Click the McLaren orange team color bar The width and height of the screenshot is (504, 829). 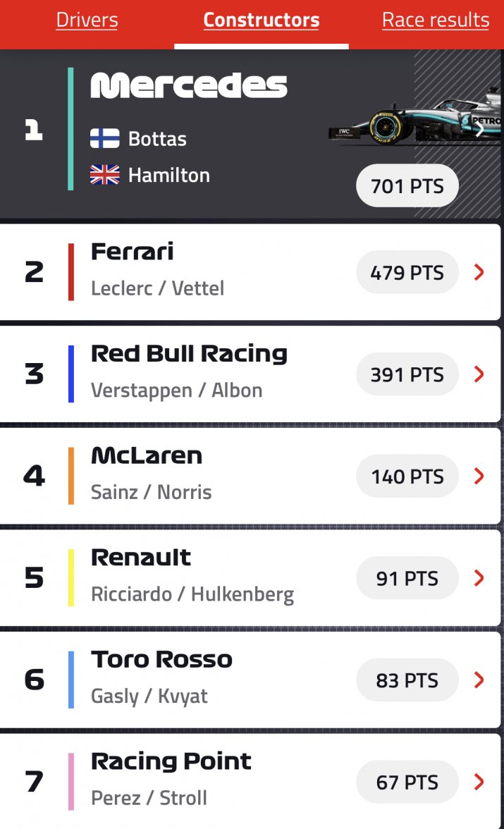[x=71, y=476]
